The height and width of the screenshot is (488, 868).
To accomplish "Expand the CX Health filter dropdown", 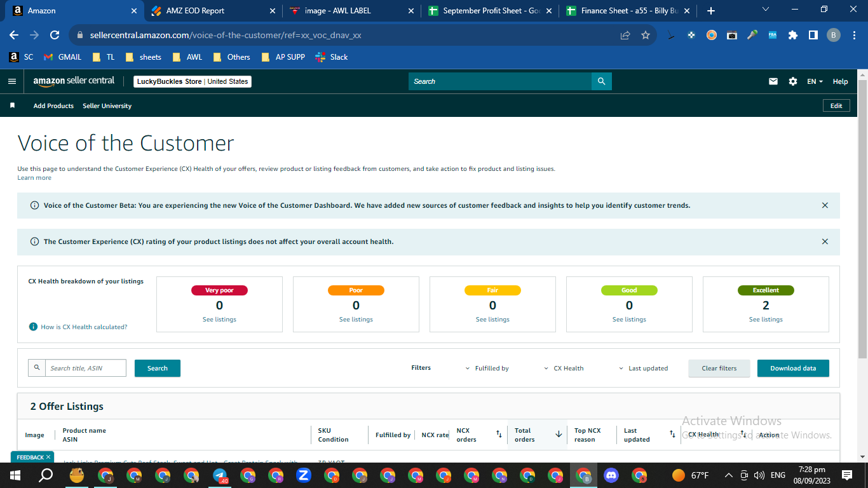I will [564, 368].
